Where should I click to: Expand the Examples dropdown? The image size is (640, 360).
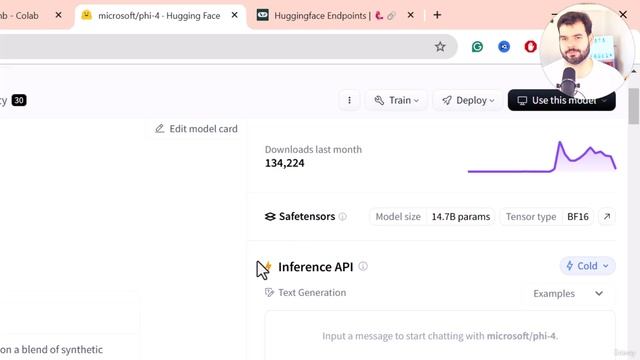coord(568,293)
